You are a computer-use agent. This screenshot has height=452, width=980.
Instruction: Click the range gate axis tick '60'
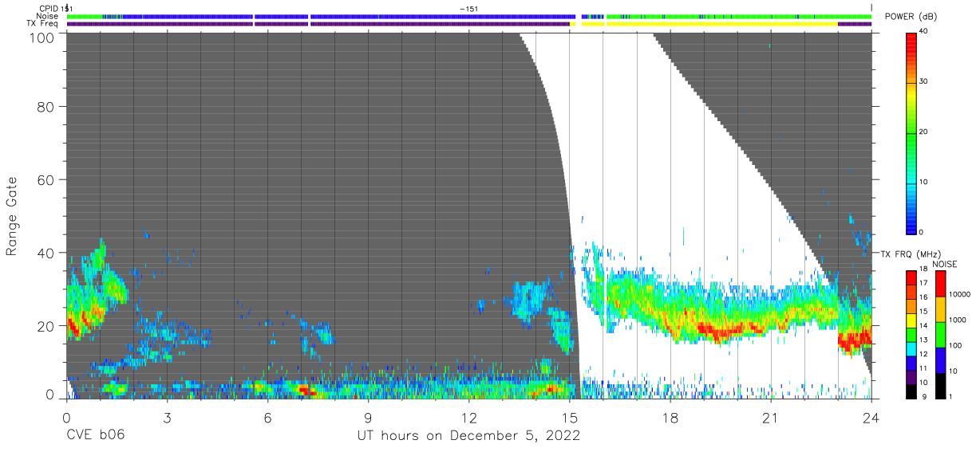[46, 180]
